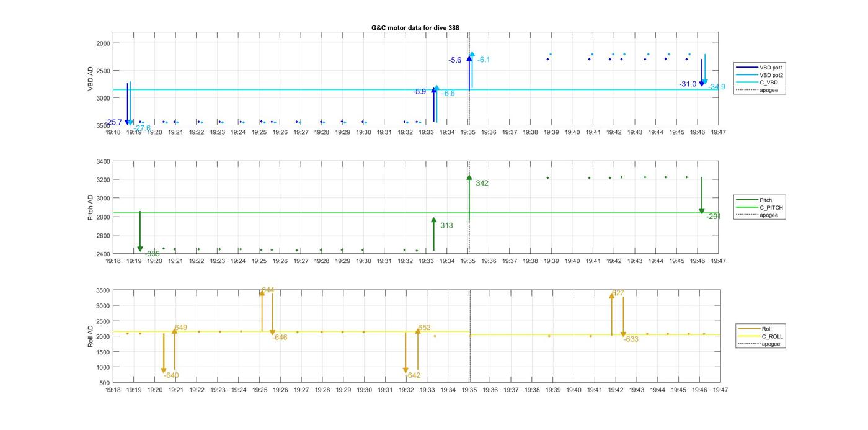
Task: Select the '3400' tick on Pitch y-axis
Action: 103,161
